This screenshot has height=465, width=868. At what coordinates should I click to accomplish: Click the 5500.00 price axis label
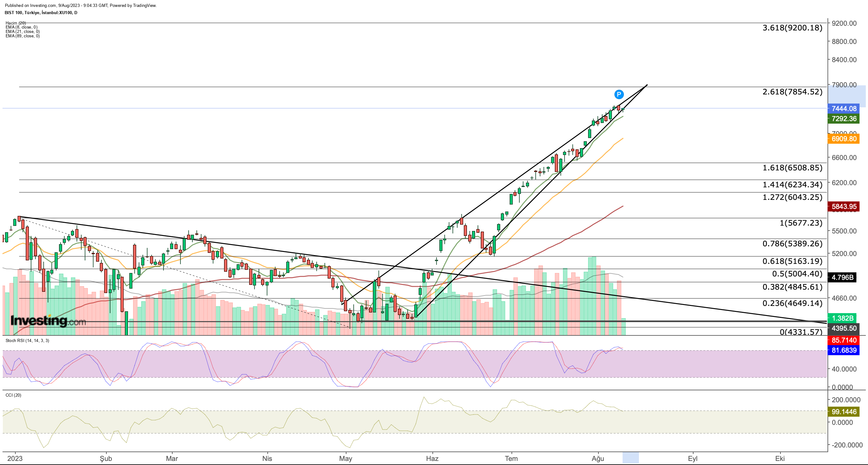point(844,231)
